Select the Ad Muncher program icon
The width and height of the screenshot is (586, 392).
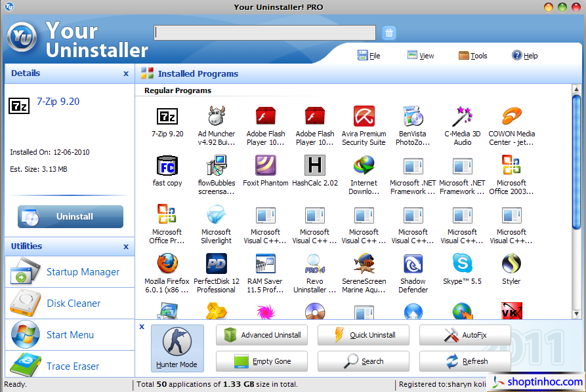[x=217, y=115]
